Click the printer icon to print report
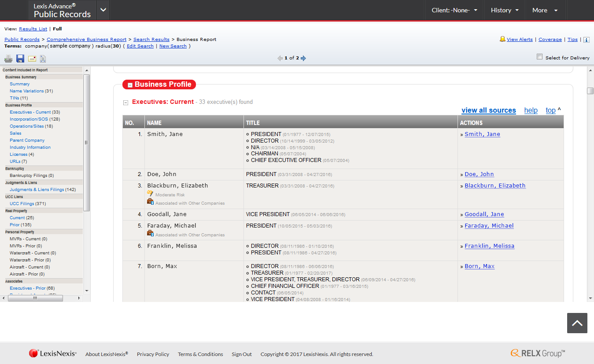594x364 pixels. click(8, 59)
